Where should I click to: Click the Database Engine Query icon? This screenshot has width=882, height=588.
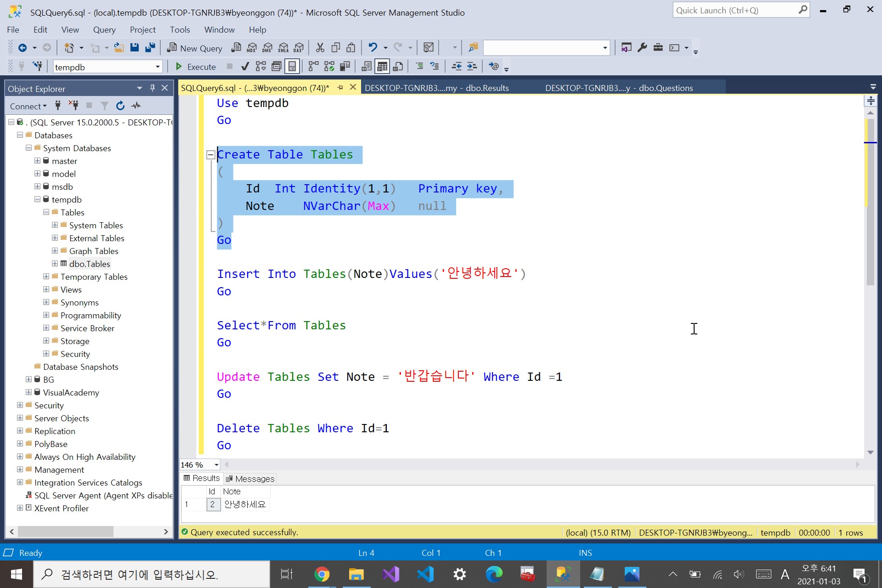(236, 48)
